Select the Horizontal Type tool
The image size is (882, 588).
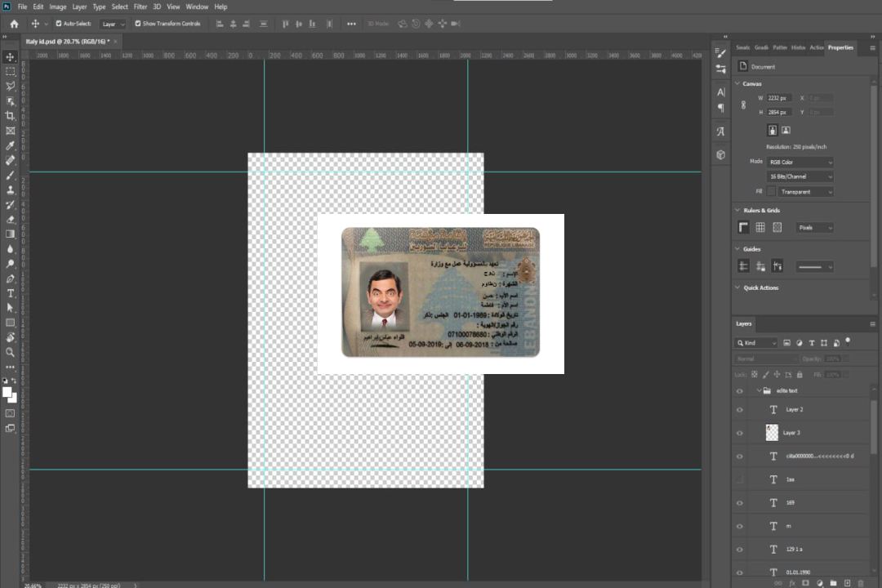point(11,293)
